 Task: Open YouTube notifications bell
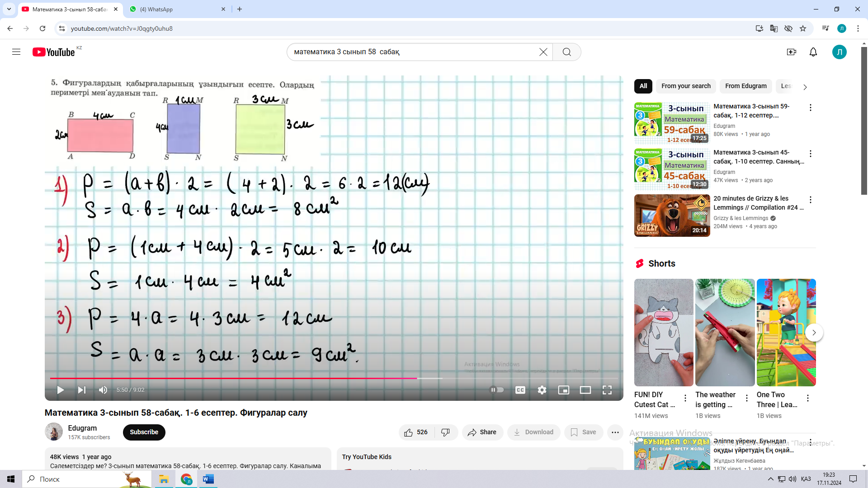(813, 52)
